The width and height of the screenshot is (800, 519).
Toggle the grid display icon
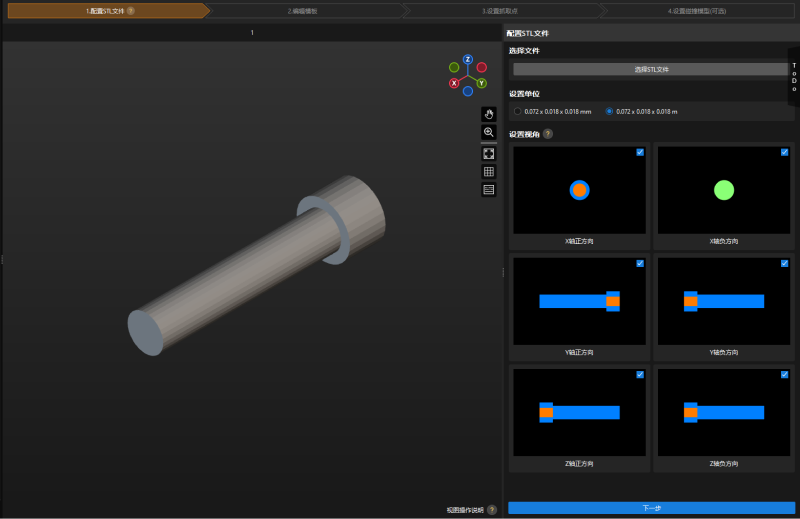point(488,172)
